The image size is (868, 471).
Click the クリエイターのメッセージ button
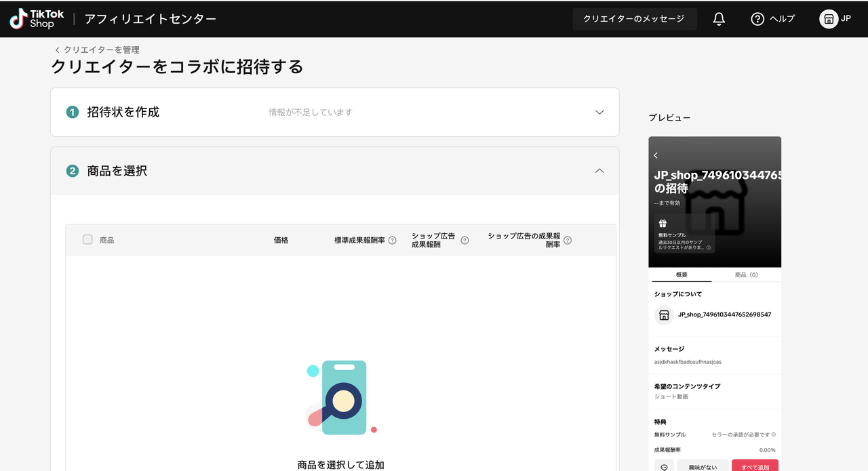pyautogui.click(x=635, y=19)
